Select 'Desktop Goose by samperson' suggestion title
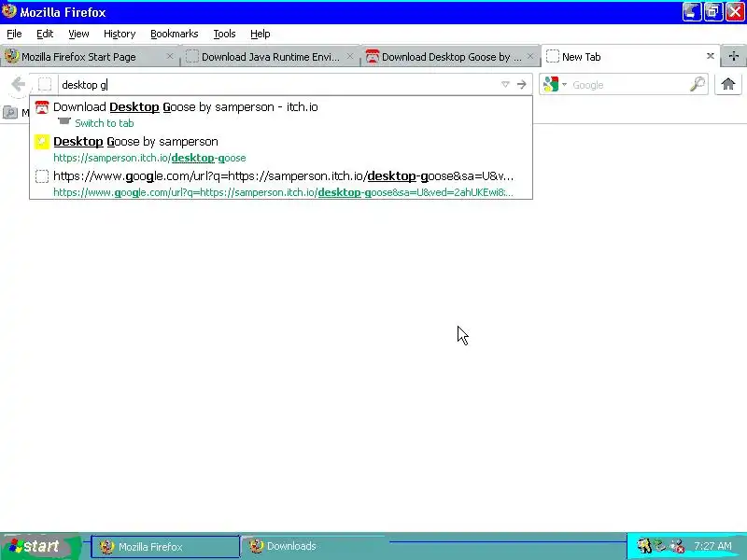747x560 pixels. coord(135,142)
